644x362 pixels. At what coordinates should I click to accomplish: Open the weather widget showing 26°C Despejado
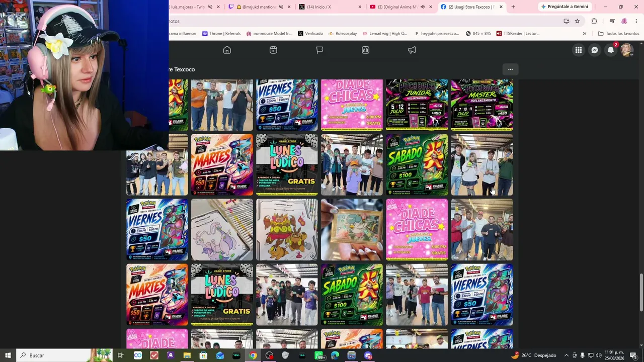click(533, 355)
